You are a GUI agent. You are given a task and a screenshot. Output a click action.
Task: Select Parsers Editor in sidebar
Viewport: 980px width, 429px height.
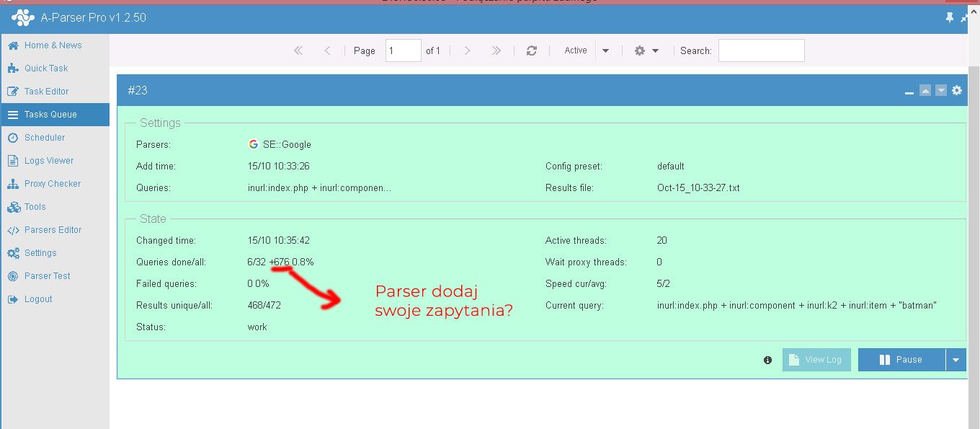[x=53, y=230]
